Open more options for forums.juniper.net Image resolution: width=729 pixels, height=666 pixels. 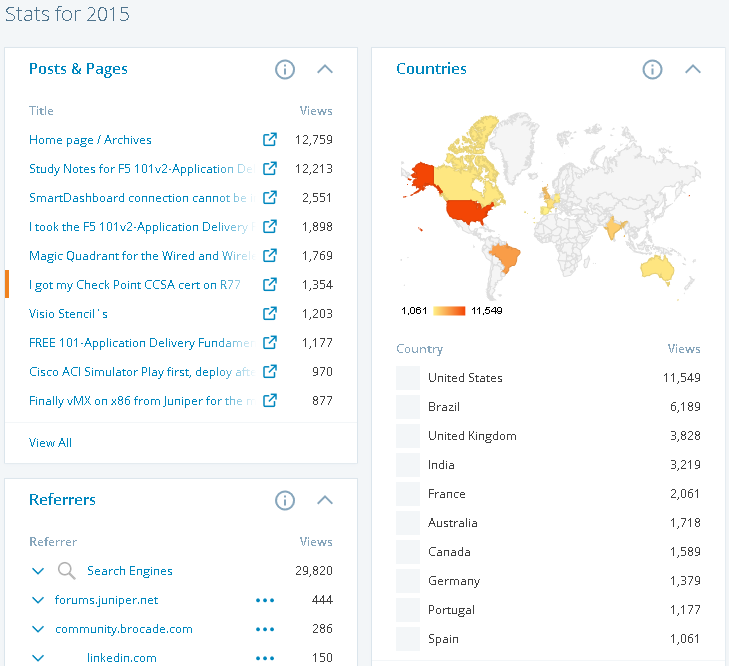(x=265, y=600)
